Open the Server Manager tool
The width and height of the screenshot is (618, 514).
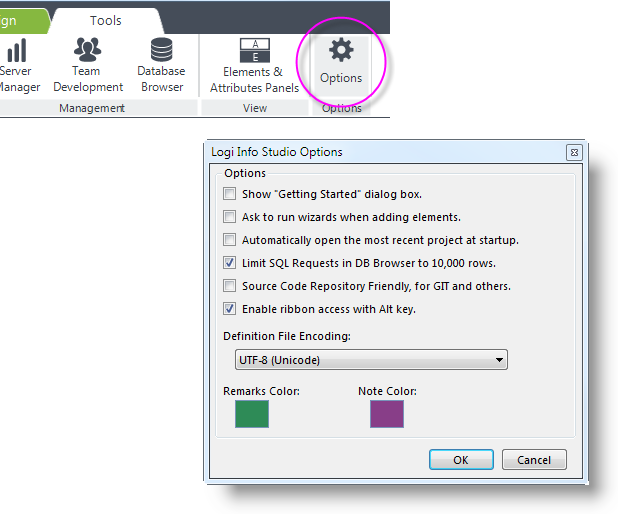(x=17, y=65)
